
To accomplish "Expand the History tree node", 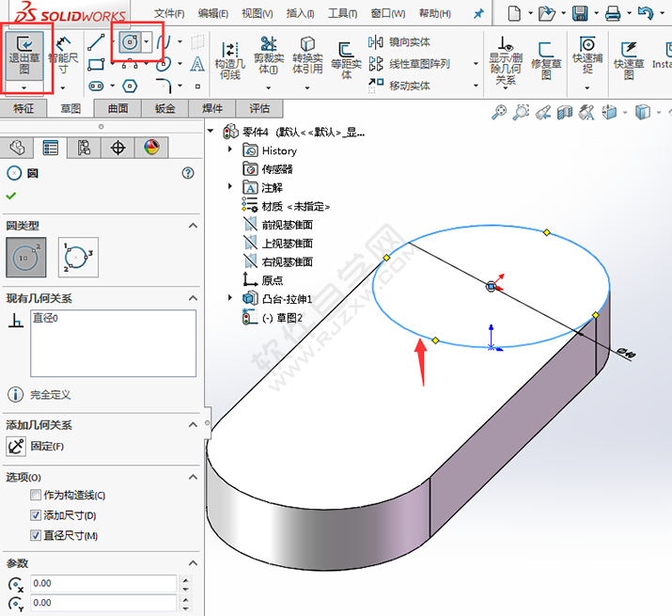I will (x=230, y=150).
